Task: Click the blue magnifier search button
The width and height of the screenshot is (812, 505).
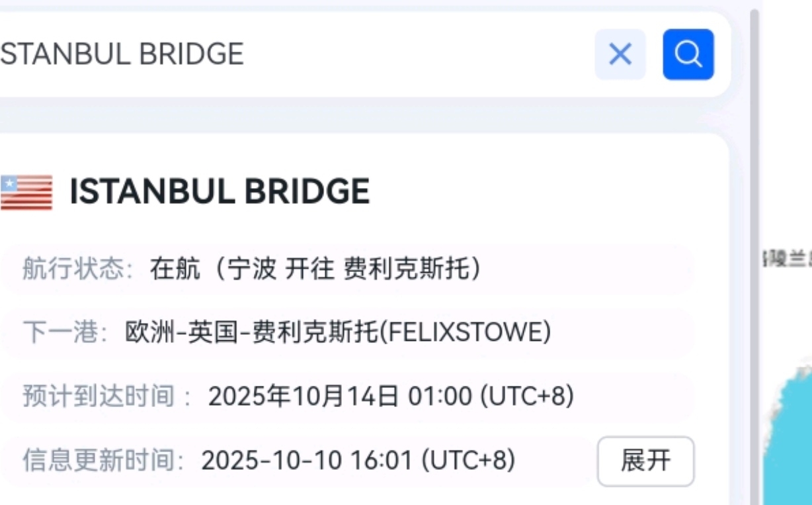Action: [688, 54]
